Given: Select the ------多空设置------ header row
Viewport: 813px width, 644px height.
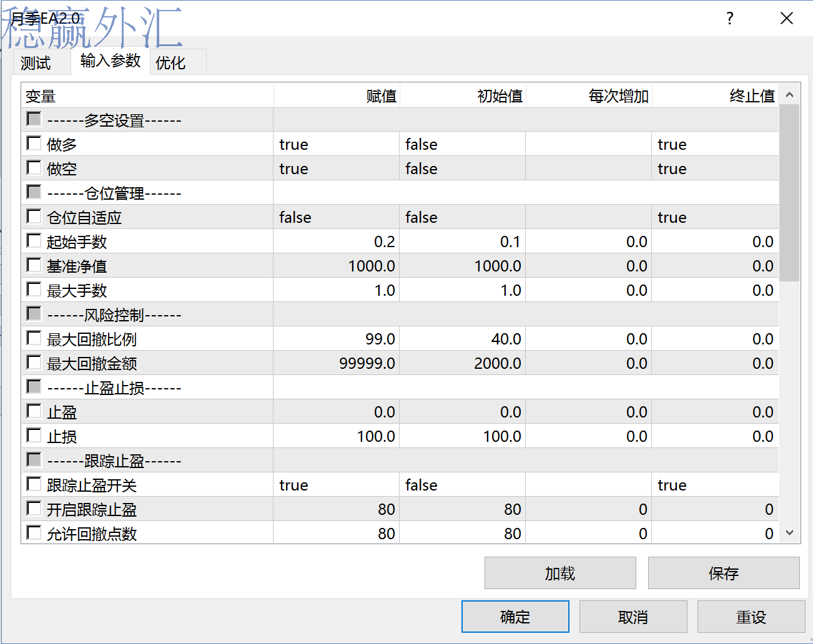Looking at the screenshot, I should (400, 120).
